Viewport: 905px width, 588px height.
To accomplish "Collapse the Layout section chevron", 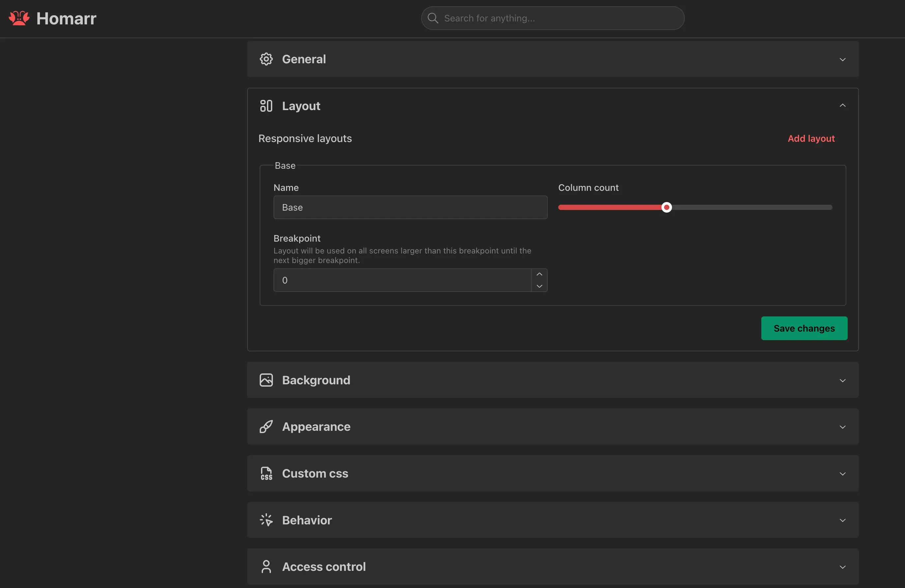I will point(843,105).
